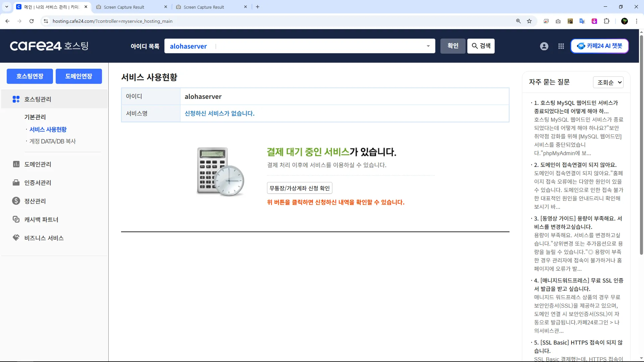Click the 캐시백 파트너 icon
Screen dimensions: 644x362
(x=16, y=219)
